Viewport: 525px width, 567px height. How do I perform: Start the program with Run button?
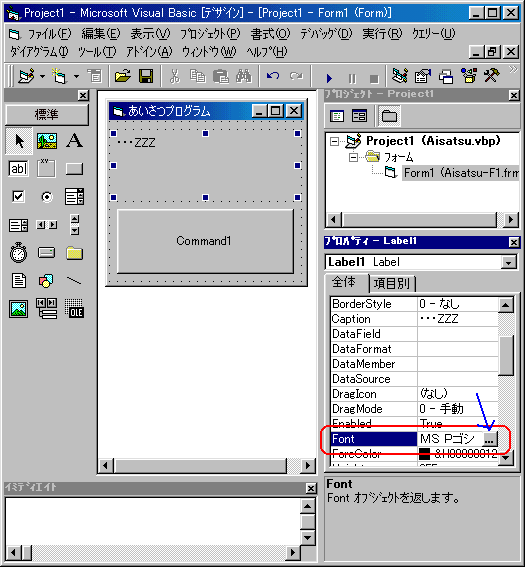tap(329, 78)
